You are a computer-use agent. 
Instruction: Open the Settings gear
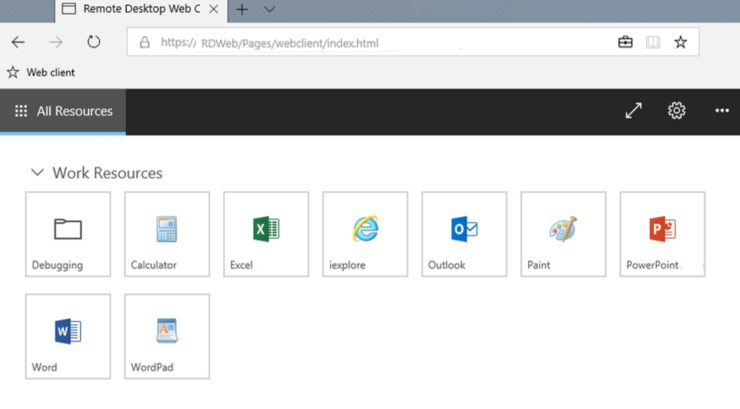[x=677, y=111]
